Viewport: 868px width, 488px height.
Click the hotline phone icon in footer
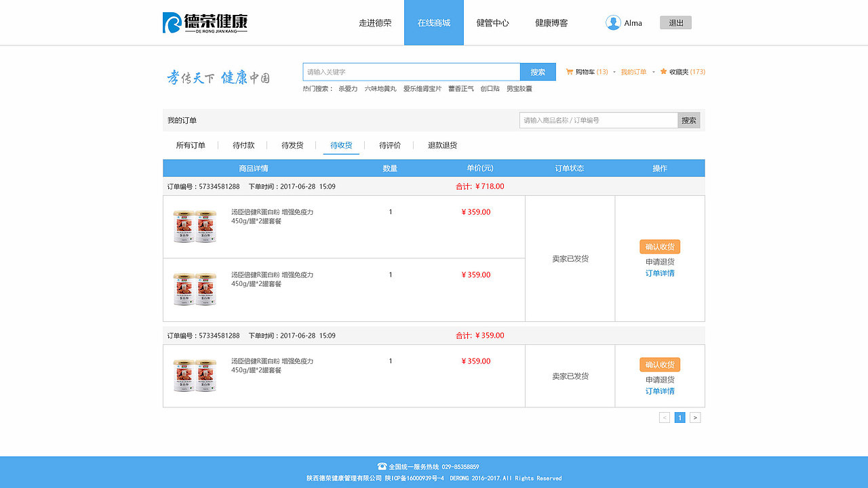381,466
